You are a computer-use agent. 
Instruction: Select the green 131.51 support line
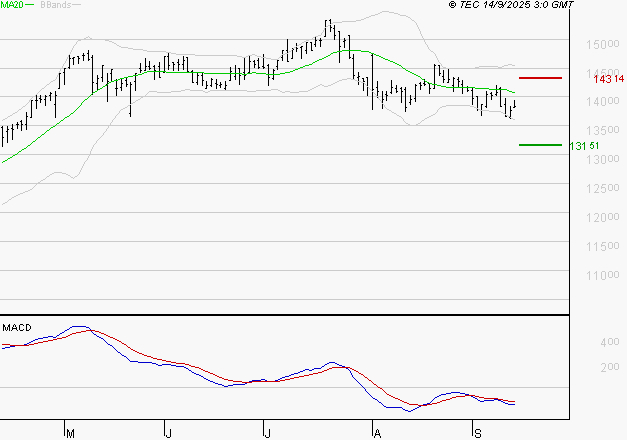pyautogui.click(x=539, y=145)
